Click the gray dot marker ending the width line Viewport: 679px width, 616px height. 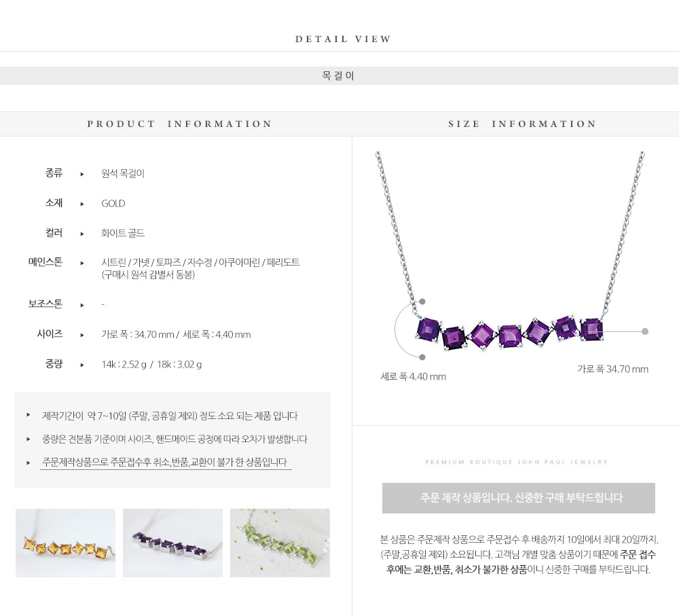(x=645, y=331)
